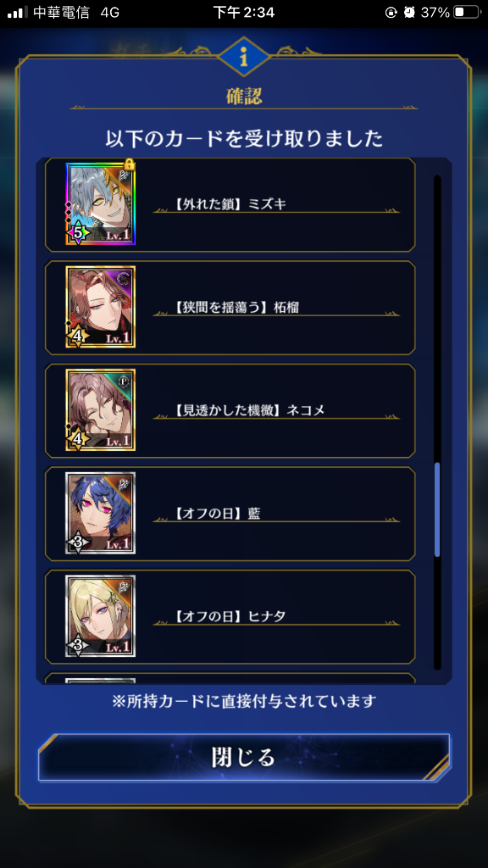Click the blue info diamond icon at top
The height and width of the screenshot is (868, 488).
click(243, 57)
